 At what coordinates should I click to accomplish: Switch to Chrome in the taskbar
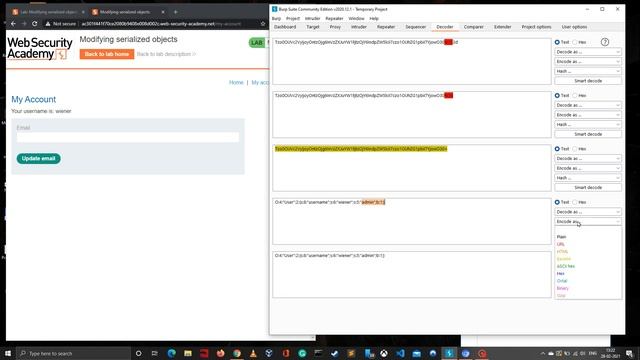click(x=237, y=353)
